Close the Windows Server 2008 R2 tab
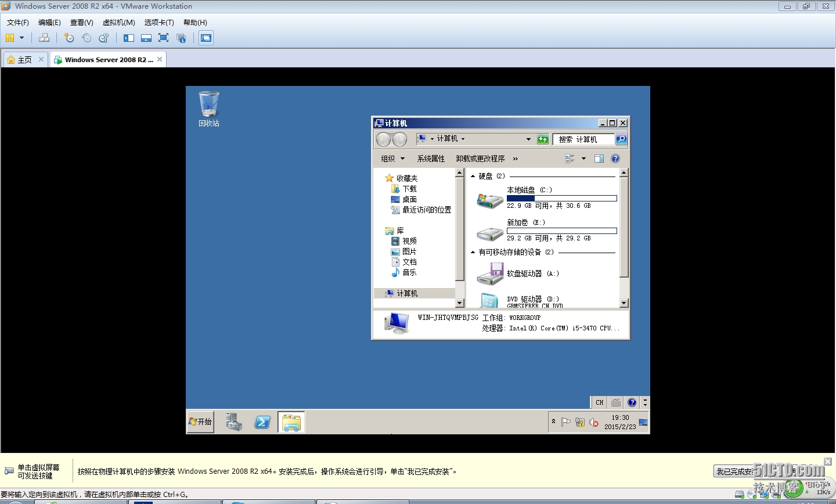 (x=160, y=59)
